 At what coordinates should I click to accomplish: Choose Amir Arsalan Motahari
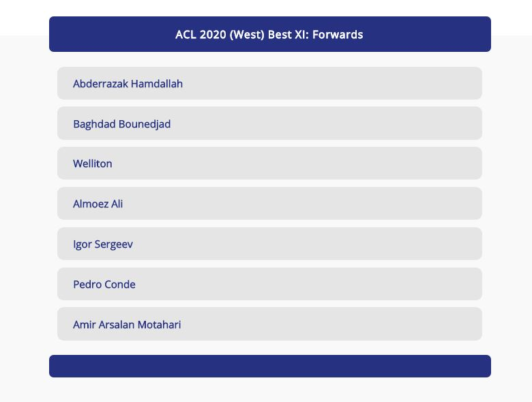(269, 324)
